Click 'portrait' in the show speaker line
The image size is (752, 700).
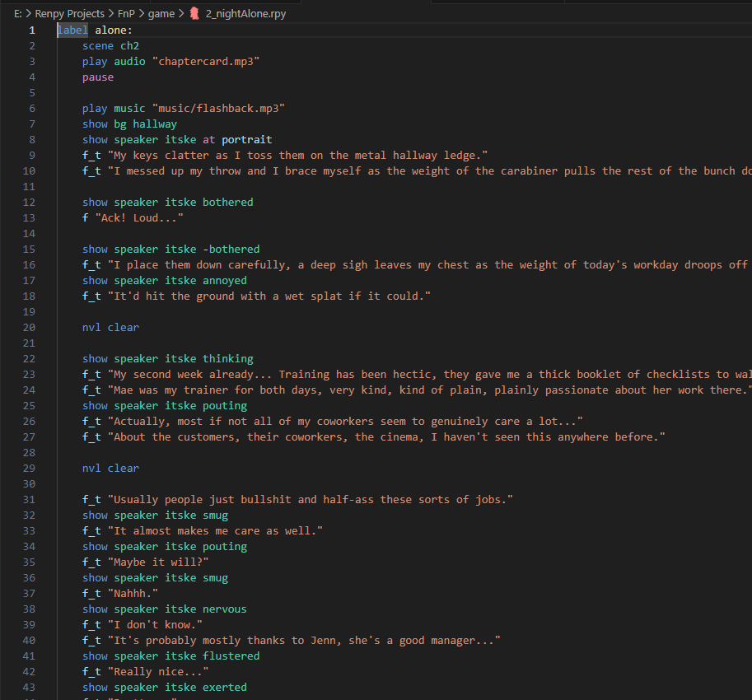(246, 140)
